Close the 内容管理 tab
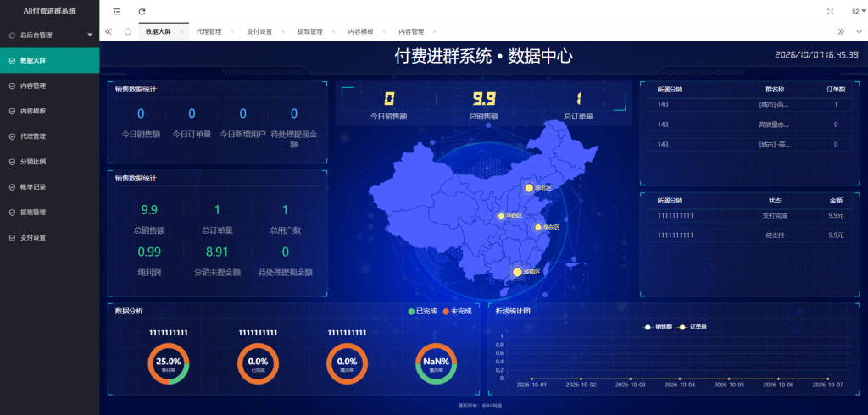 [435, 32]
